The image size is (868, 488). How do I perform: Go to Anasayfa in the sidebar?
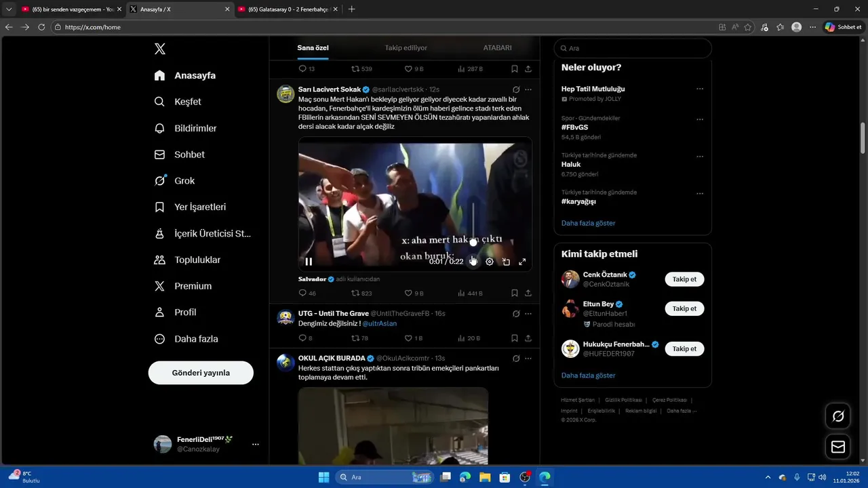[185, 75]
